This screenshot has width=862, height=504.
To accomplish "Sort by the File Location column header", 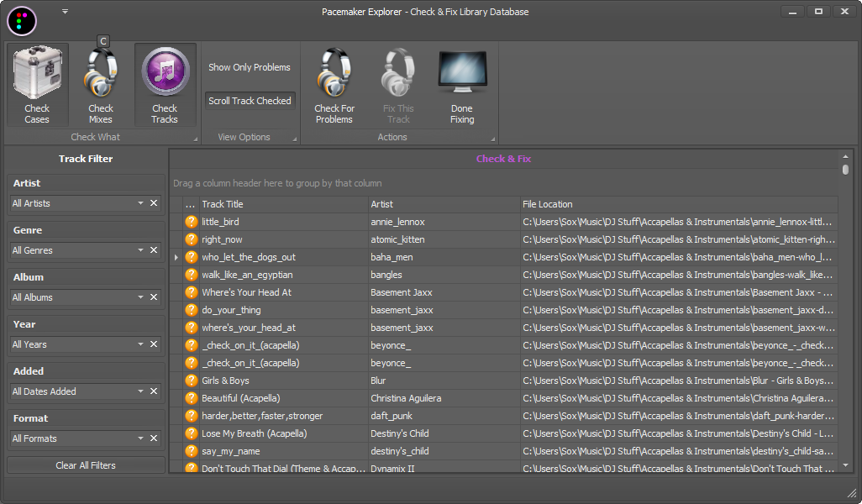I will point(679,204).
